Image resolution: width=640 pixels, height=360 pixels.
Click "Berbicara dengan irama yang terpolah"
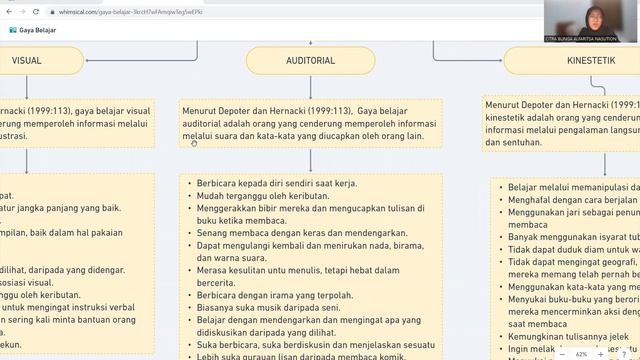(275, 295)
